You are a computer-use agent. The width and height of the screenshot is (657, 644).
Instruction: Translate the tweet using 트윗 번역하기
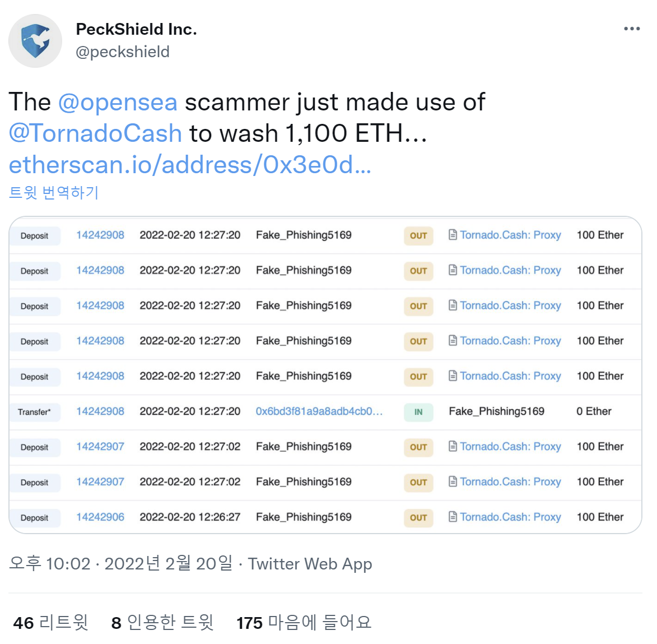[x=54, y=193]
